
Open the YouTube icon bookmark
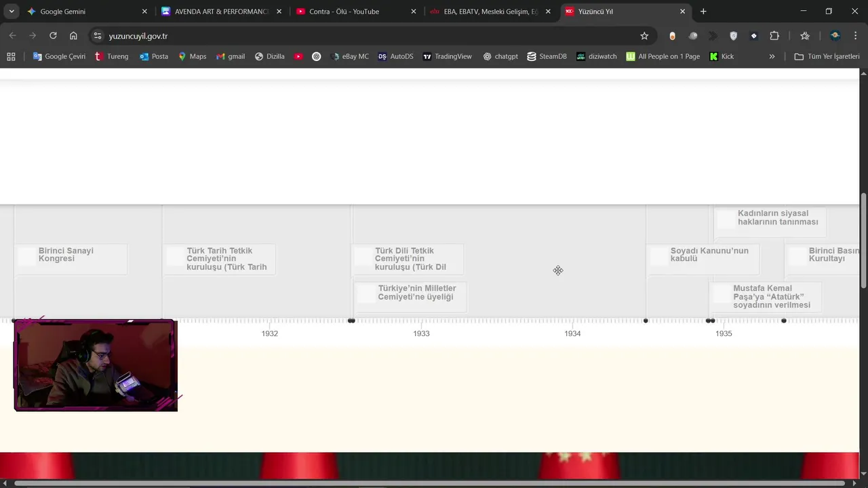tap(298, 56)
